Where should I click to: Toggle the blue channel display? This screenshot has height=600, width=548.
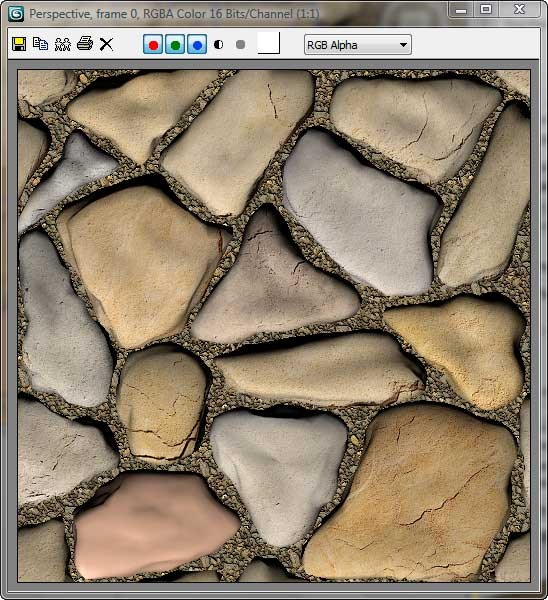pyautogui.click(x=197, y=44)
